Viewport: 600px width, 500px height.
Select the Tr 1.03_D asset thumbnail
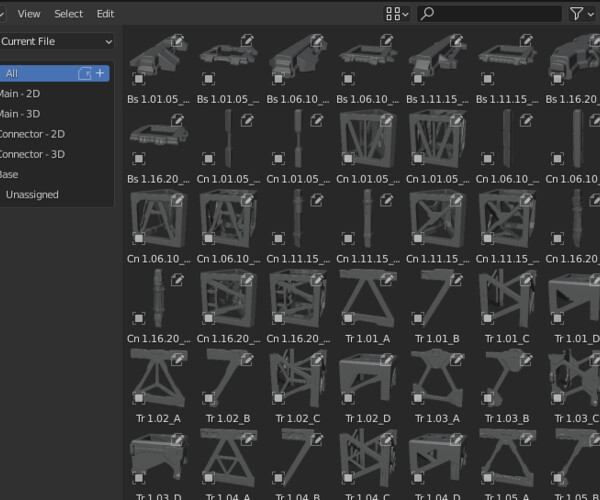pyautogui.click(x=158, y=458)
